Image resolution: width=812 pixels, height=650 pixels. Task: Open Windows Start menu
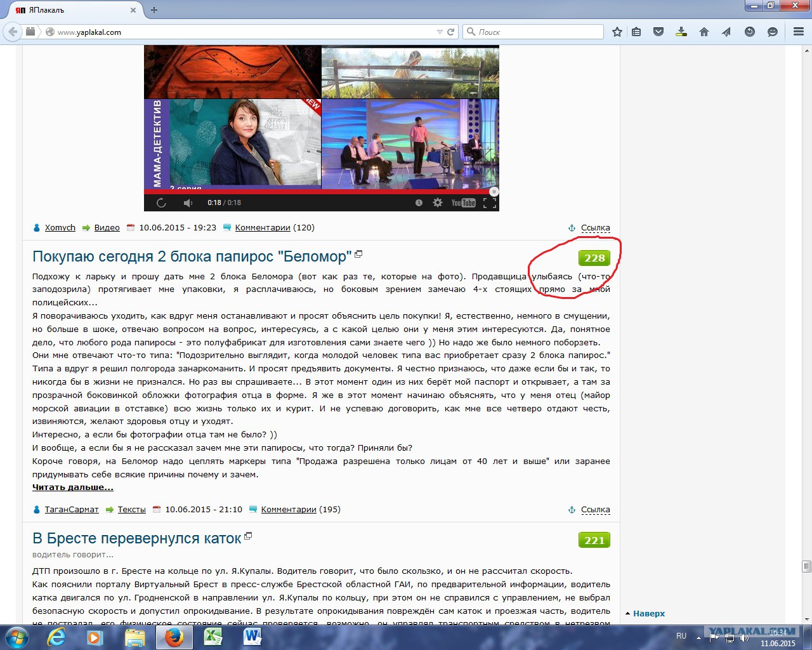coord(16,637)
